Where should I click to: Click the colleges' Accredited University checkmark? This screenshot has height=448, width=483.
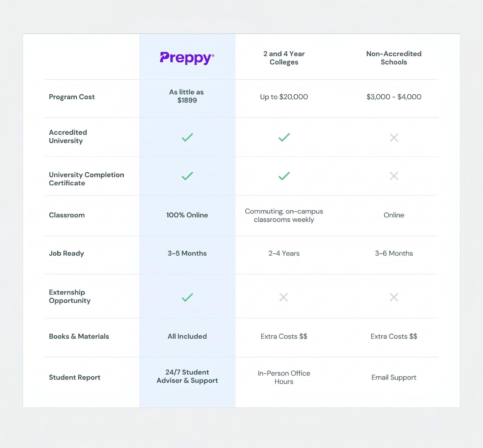tap(284, 137)
